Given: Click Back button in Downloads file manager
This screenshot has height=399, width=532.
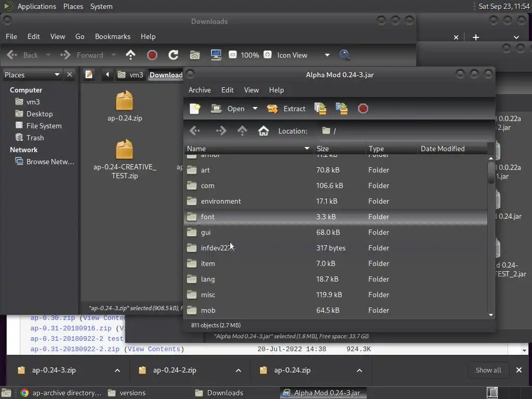Looking at the screenshot, I should (x=22, y=55).
